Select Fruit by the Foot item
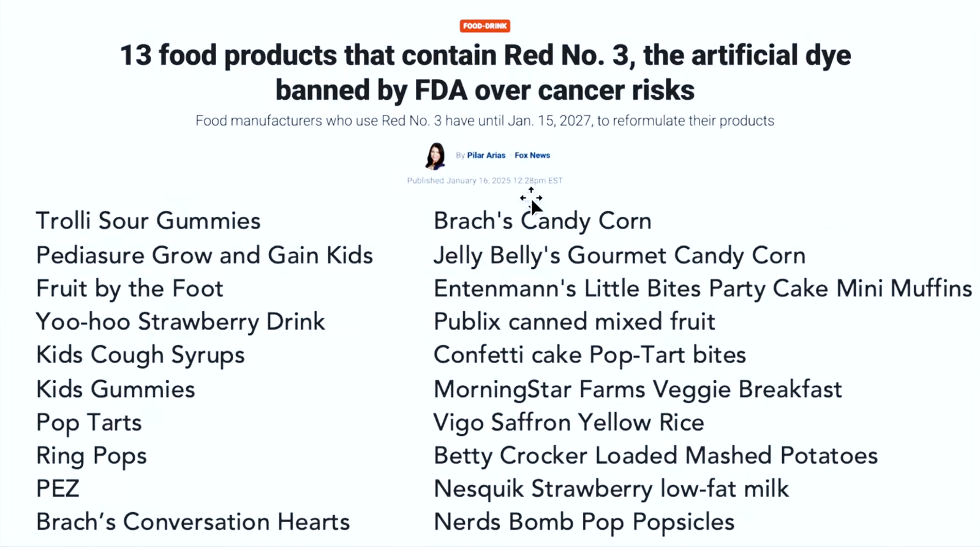The width and height of the screenshot is (980, 547). pos(130,289)
